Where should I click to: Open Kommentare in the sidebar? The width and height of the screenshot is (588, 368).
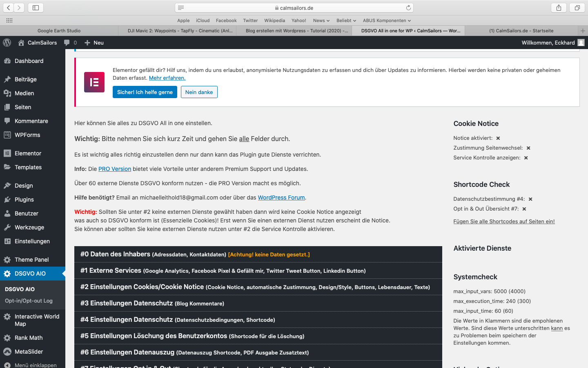[x=33, y=121]
